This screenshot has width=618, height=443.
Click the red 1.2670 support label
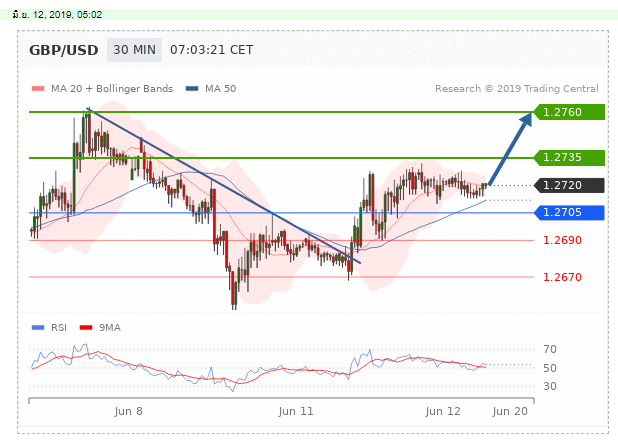click(x=562, y=277)
